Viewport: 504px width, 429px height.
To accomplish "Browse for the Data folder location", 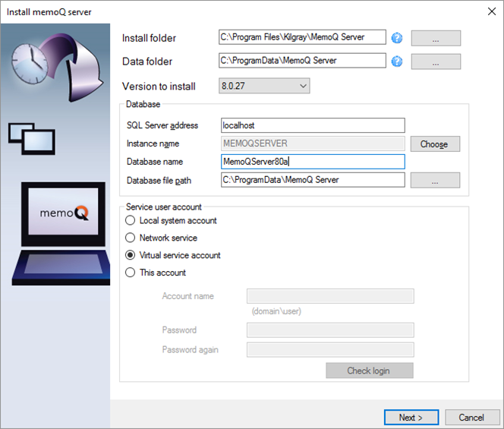I will (436, 61).
